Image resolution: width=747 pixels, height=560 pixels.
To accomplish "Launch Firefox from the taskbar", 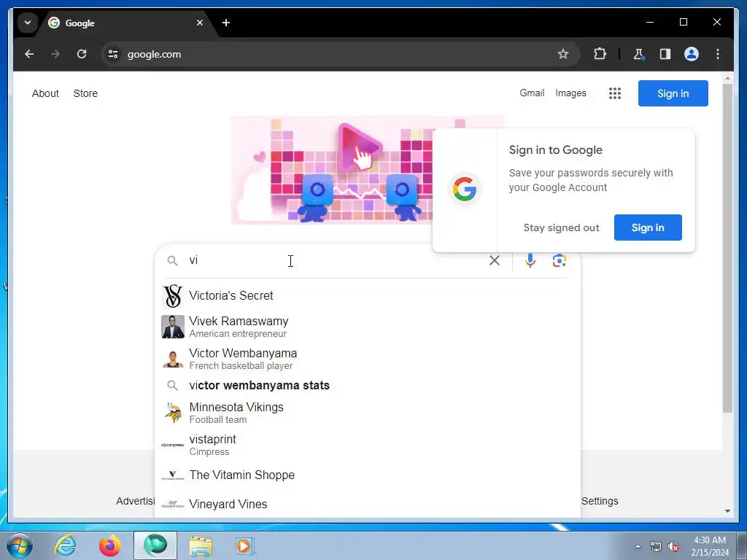I will click(x=110, y=545).
